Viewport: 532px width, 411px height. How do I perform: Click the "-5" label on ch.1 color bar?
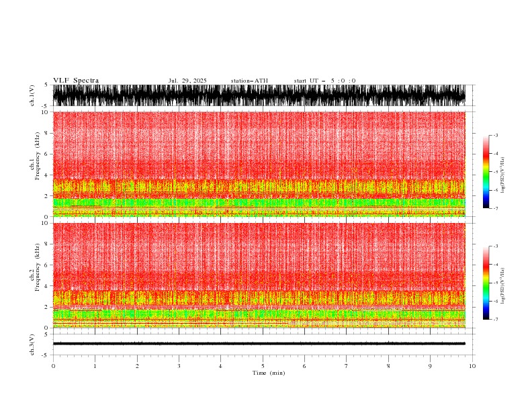point(495,172)
